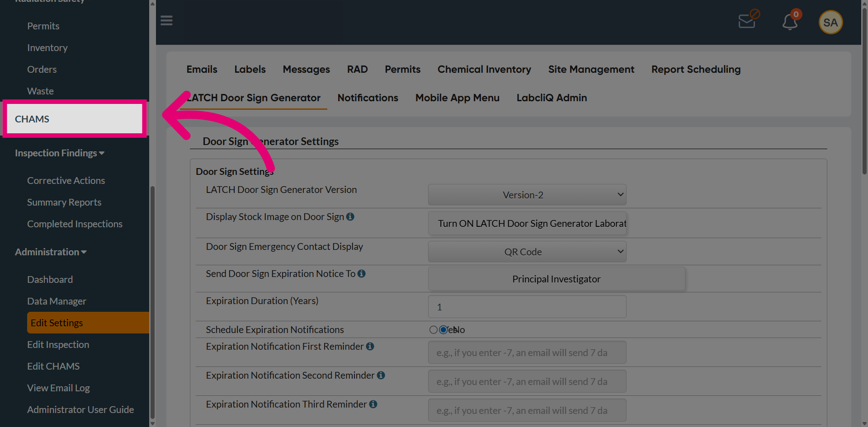Show info for Expiration Notification Second Reminder
Viewport: 868px width, 427px height.
[x=381, y=375]
